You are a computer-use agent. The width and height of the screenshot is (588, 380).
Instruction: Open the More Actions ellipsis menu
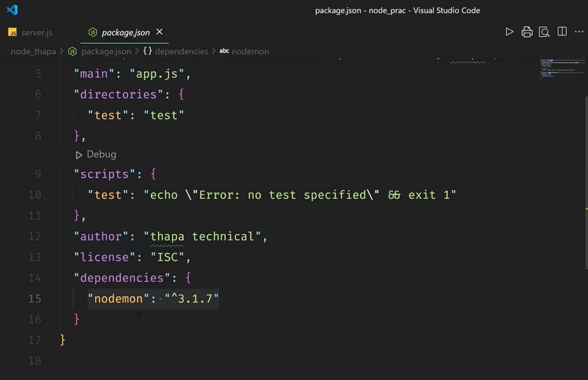coord(579,32)
